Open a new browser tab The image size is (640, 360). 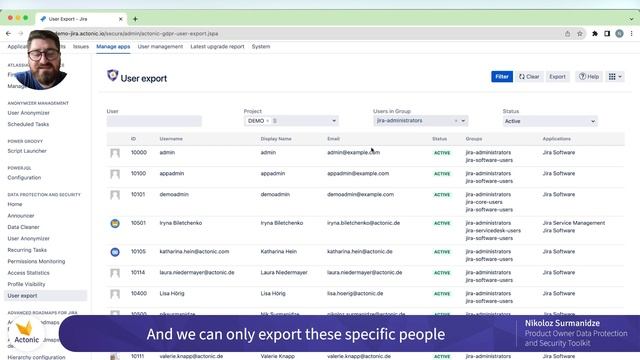pos(135,19)
